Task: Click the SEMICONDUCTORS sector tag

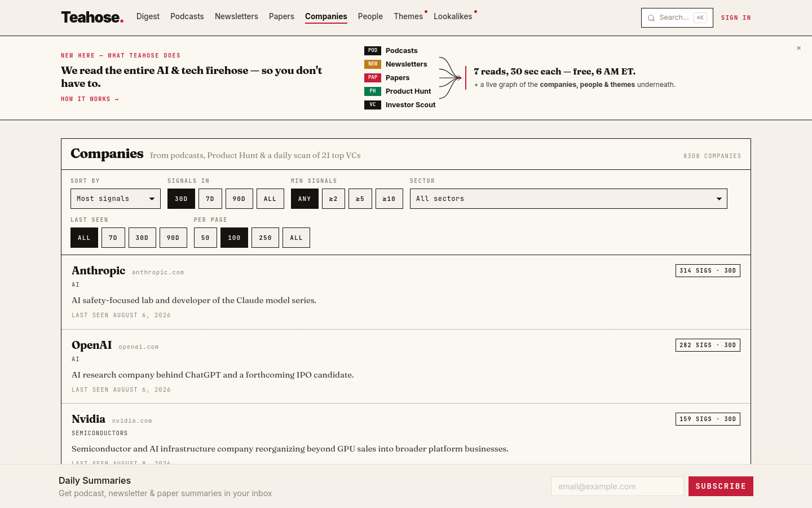Action: [100, 433]
